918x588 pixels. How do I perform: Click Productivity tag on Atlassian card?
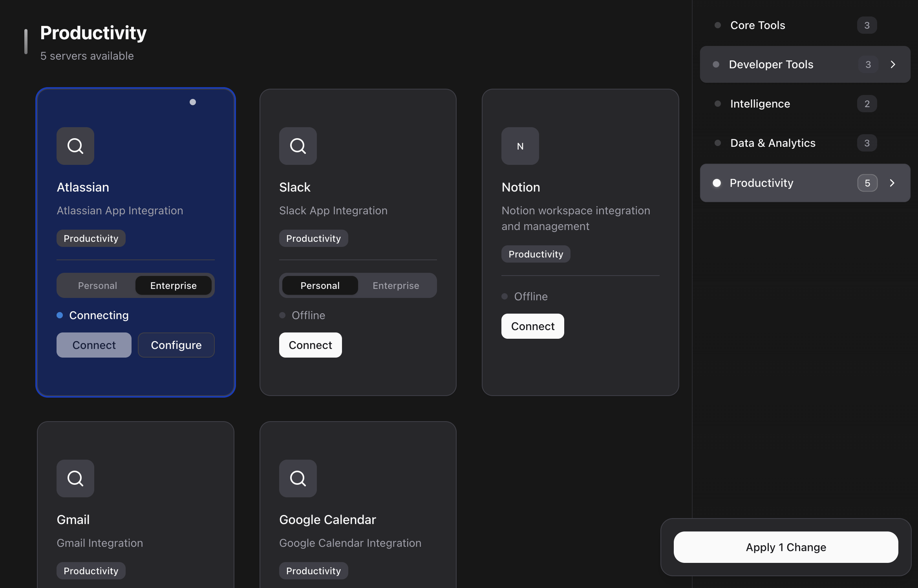click(91, 238)
